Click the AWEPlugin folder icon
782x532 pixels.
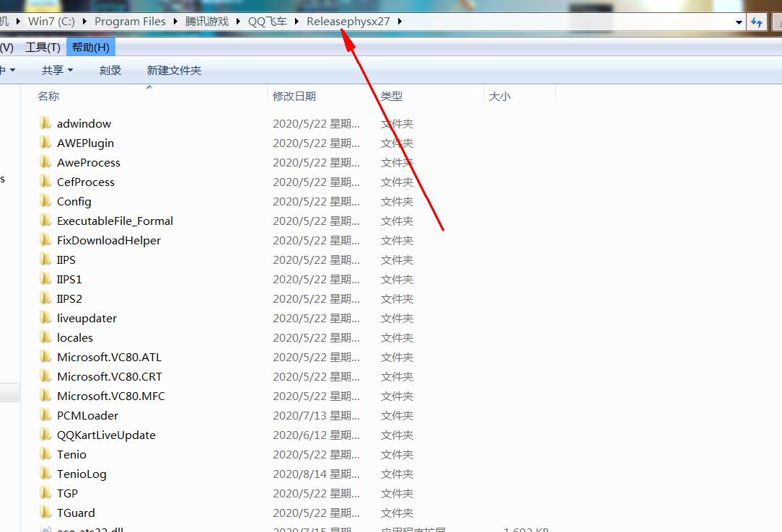pyautogui.click(x=45, y=143)
